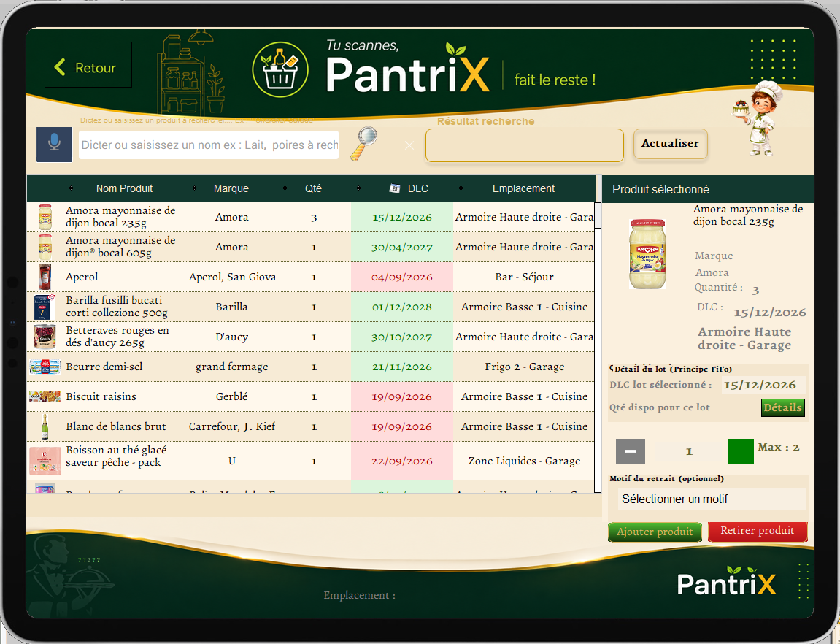Image resolution: width=840 pixels, height=644 pixels.
Task: Go back using the Retour button
Action: tap(88, 65)
